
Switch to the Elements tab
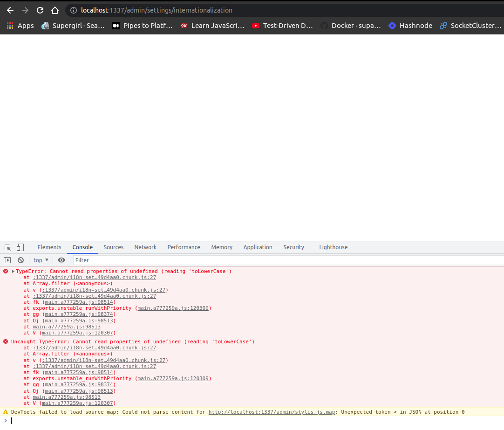49,247
